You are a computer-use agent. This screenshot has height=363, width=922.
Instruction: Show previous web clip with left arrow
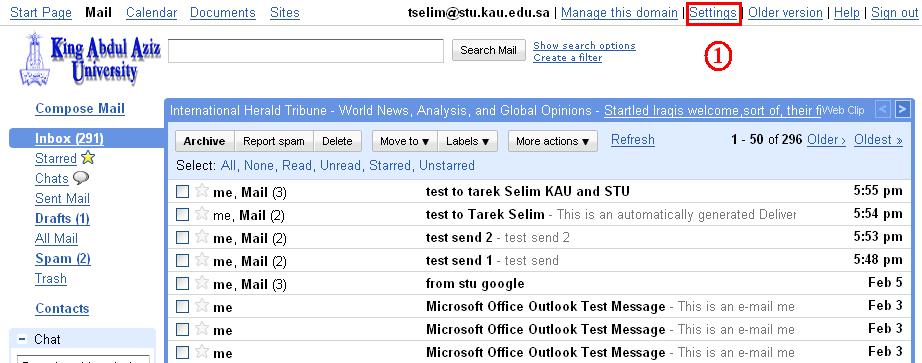pyautogui.click(x=883, y=109)
